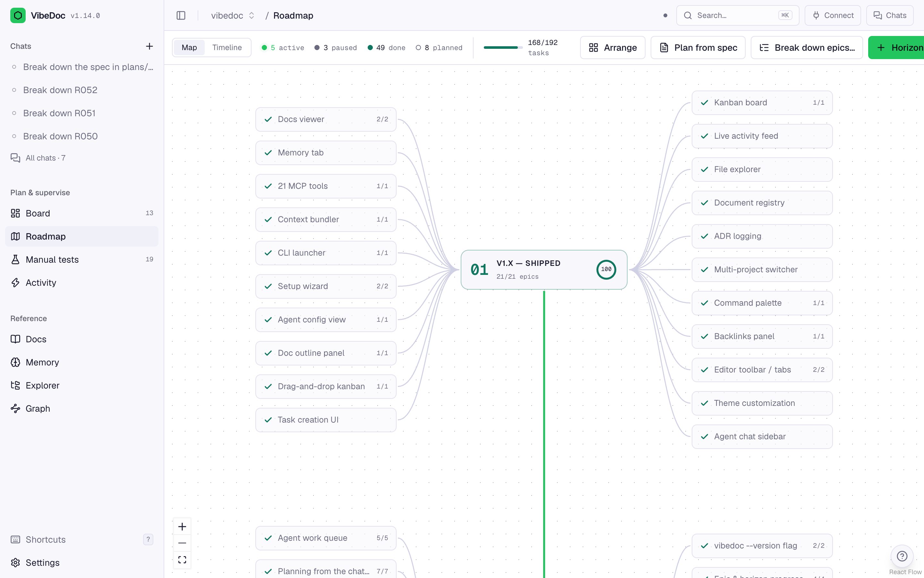The width and height of the screenshot is (924, 578).
Task: Start a new chat with plus icon
Action: [x=149, y=46]
